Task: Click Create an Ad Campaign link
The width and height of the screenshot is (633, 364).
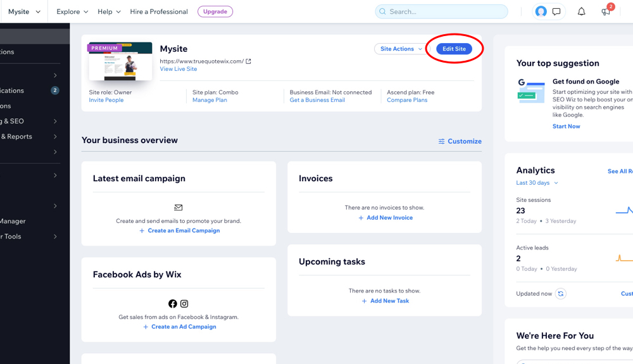Action: click(184, 327)
